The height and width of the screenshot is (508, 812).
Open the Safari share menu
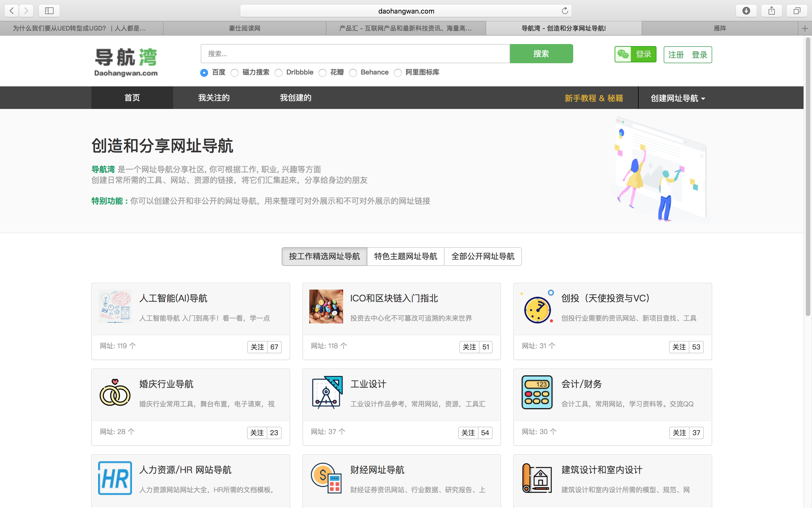pyautogui.click(x=772, y=11)
